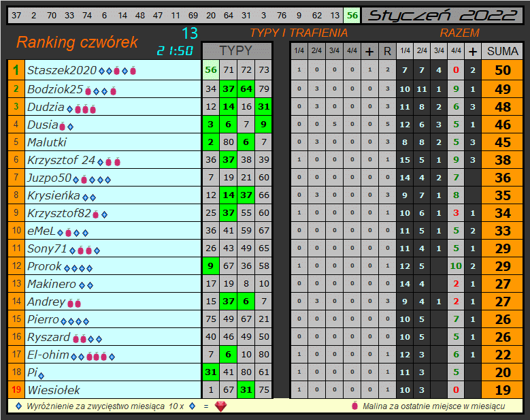Click number 48 in the top number strip
This screenshot has width=530, height=420.
(140, 16)
